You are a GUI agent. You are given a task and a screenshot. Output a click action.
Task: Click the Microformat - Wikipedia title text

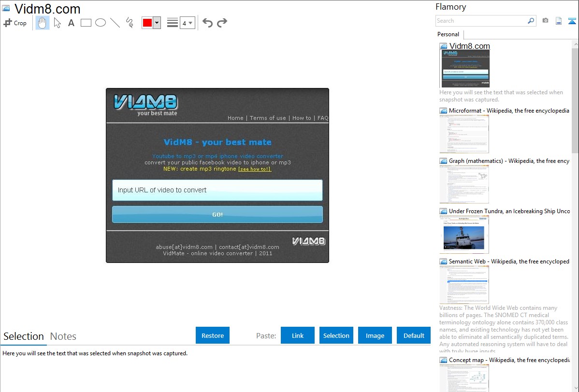[509, 111]
